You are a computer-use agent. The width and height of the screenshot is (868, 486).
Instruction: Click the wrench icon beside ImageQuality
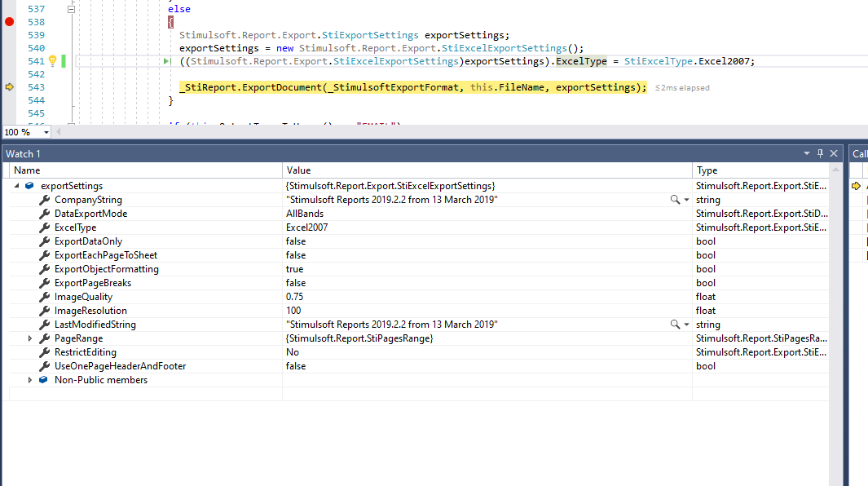[44, 297]
